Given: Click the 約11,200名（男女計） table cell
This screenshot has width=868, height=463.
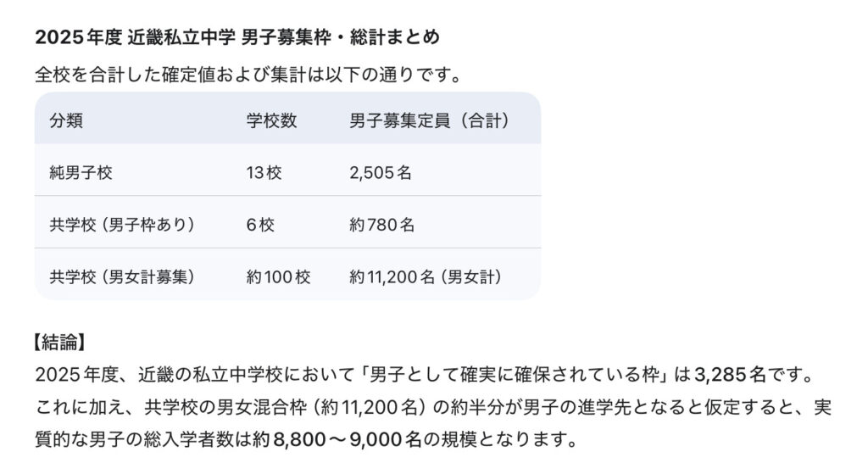Looking at the screenshot, I should pyautogui.click(x=426, y=276).
